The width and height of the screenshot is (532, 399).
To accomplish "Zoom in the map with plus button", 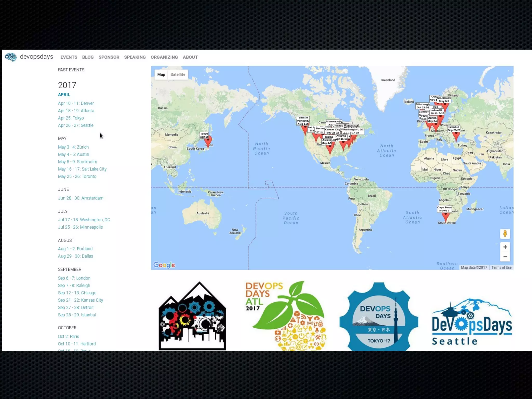I will [x=505, y=247].
